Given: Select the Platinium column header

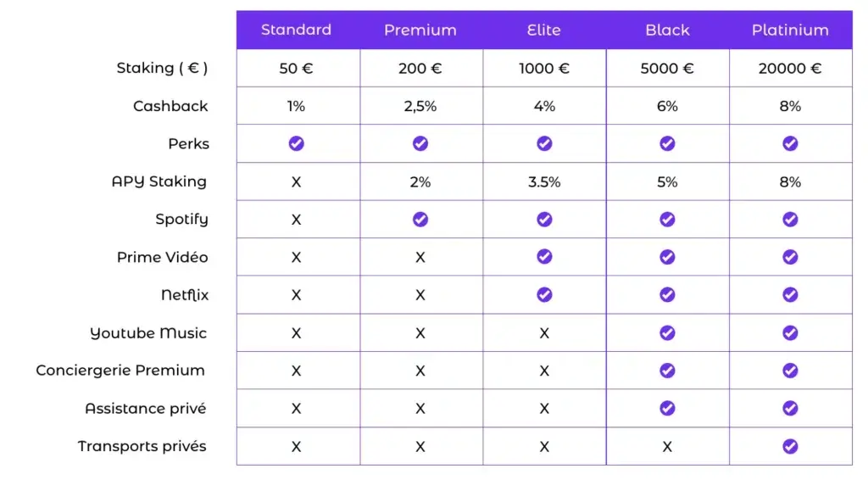Looking at the screenshot, I should tap(790, 30).
